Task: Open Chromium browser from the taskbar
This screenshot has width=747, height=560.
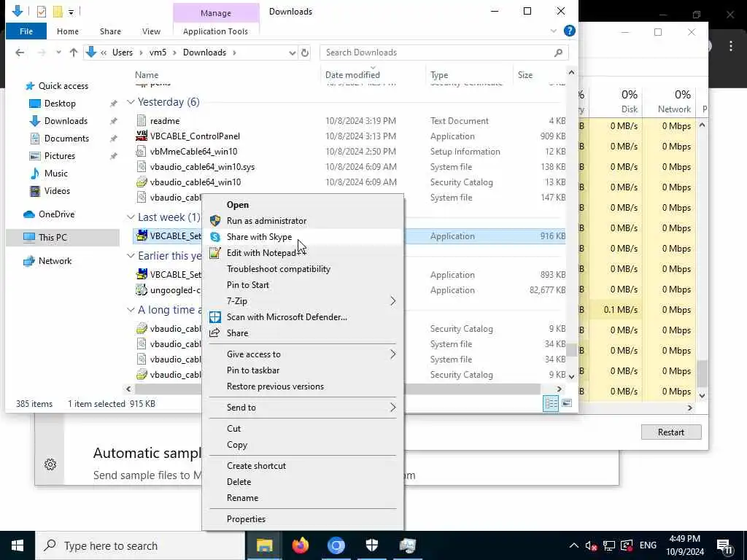Action: [336, 545]
